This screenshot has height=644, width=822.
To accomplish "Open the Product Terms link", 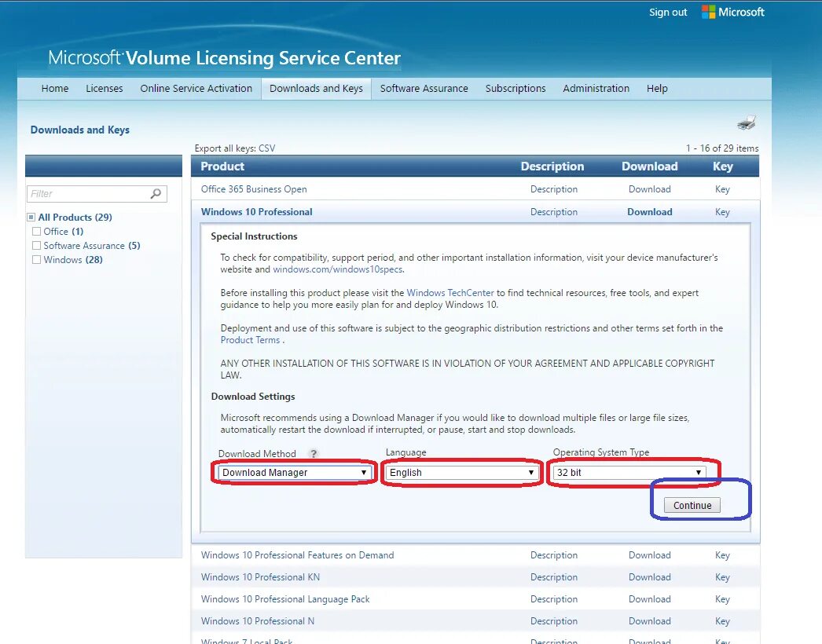I will pyautogui.click(x=251, y=340).
